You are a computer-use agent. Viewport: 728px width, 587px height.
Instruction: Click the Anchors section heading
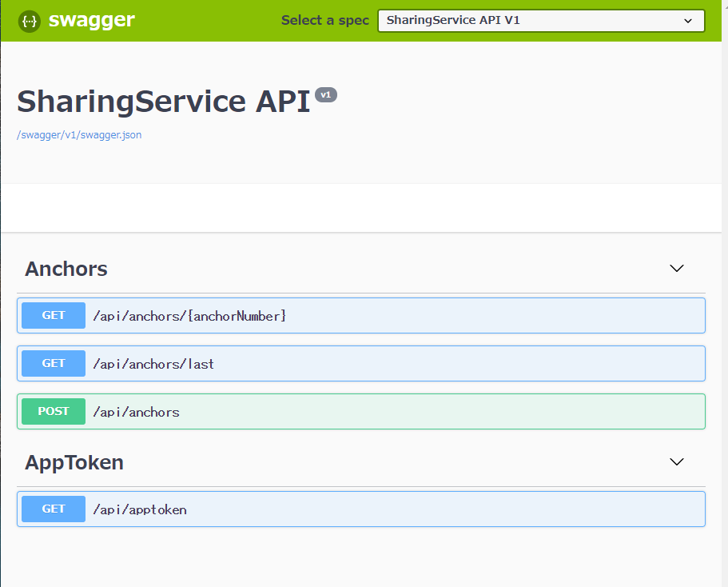[x=66, y=269]
